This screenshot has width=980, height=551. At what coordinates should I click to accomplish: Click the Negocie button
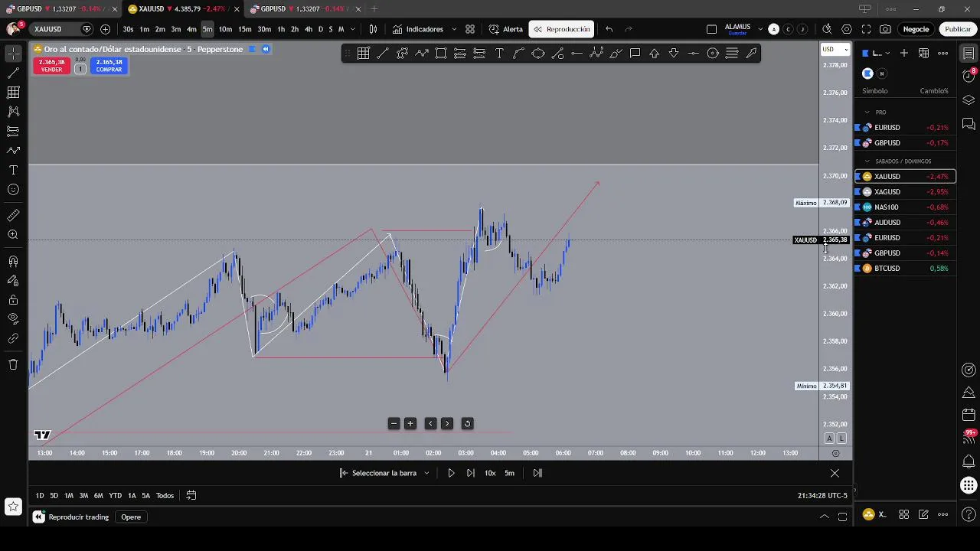916,29
